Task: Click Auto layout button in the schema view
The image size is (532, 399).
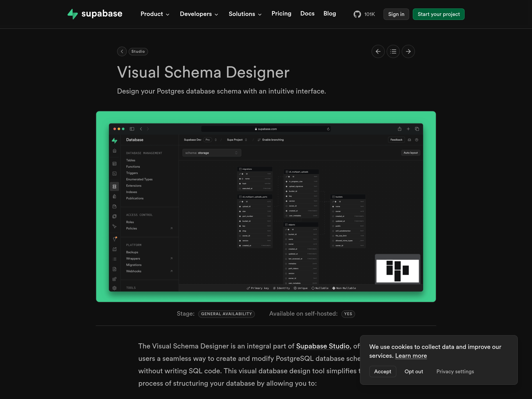Action: pyautogui.click(x=410, y=153)
